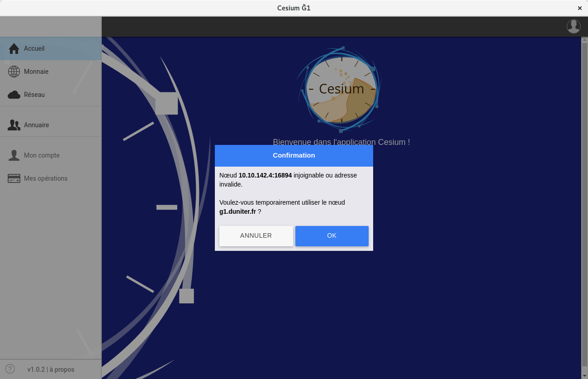Confirm the dialog with OK

(x=332, y=236)
